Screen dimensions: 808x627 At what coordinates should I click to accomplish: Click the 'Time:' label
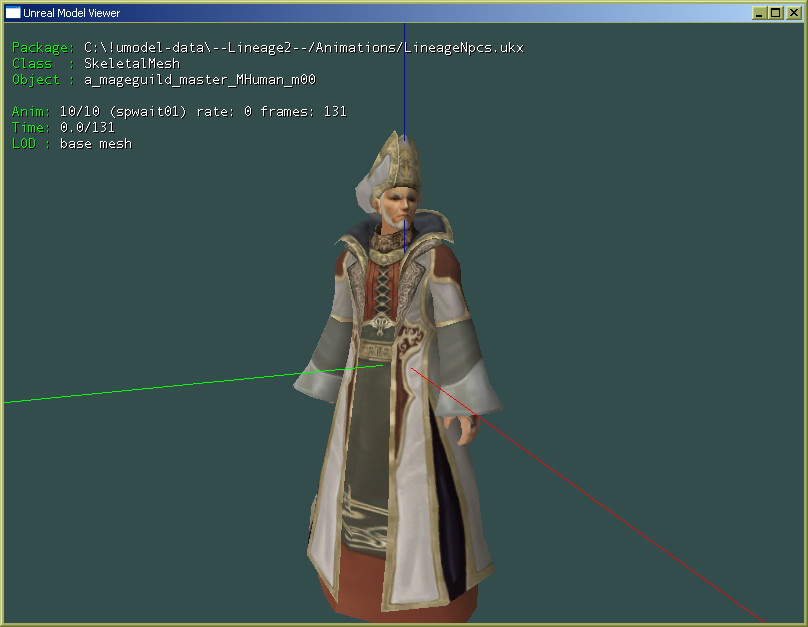[x=31, y=127]
